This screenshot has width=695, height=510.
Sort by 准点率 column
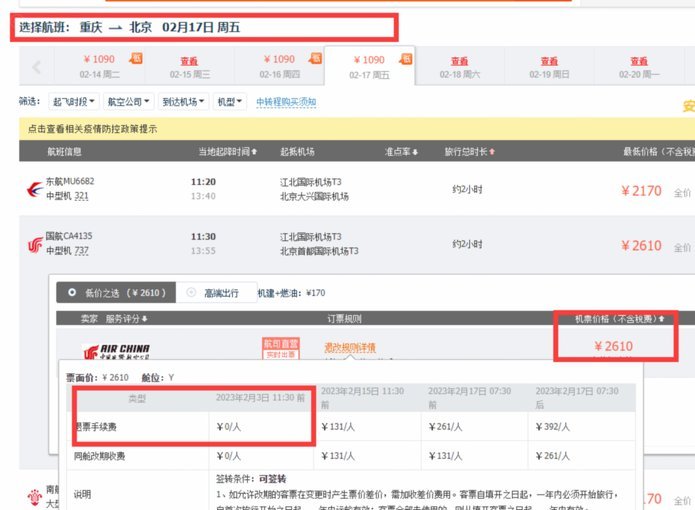[x=401, y=152]
